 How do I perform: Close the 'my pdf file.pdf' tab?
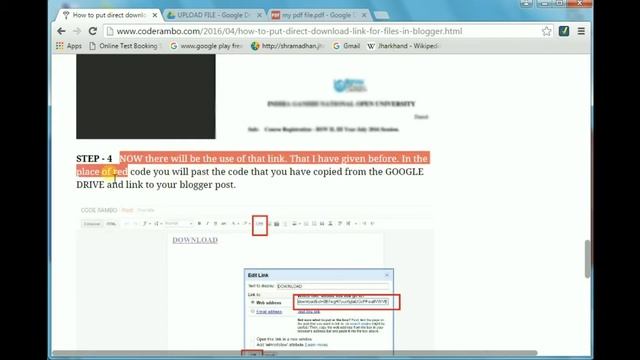point(364,15)
